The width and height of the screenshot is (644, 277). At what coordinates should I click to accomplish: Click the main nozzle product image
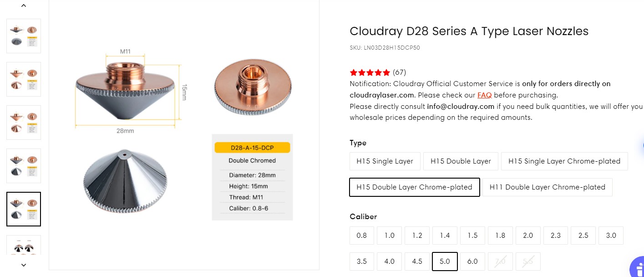point(184,134)
